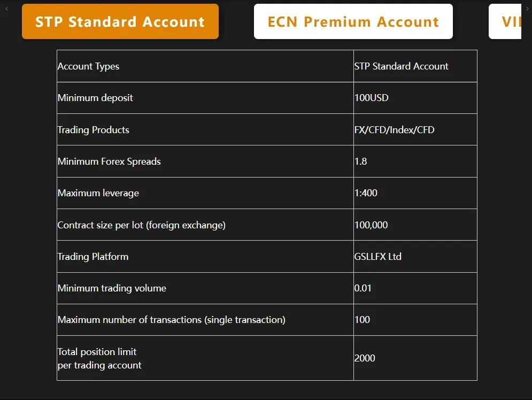Click the 1.8 spread value
This screenshot has width=532, height=400.
[360, 161]
